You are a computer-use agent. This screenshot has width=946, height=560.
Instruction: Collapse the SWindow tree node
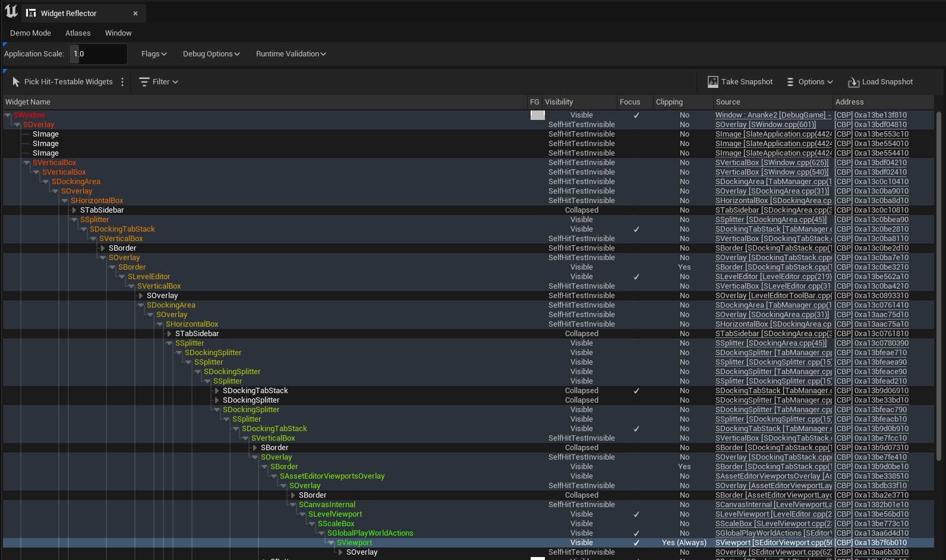pyautogui.click(x=8, y=115)
